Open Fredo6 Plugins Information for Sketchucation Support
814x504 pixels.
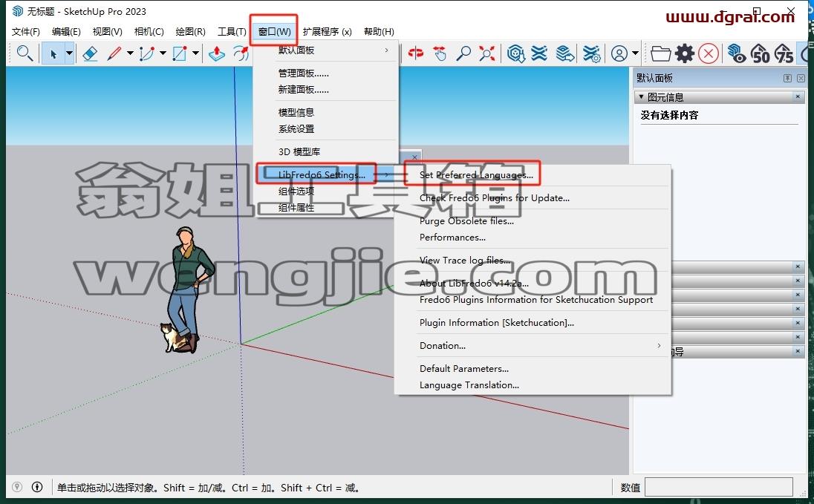click(x=535, y=299)
